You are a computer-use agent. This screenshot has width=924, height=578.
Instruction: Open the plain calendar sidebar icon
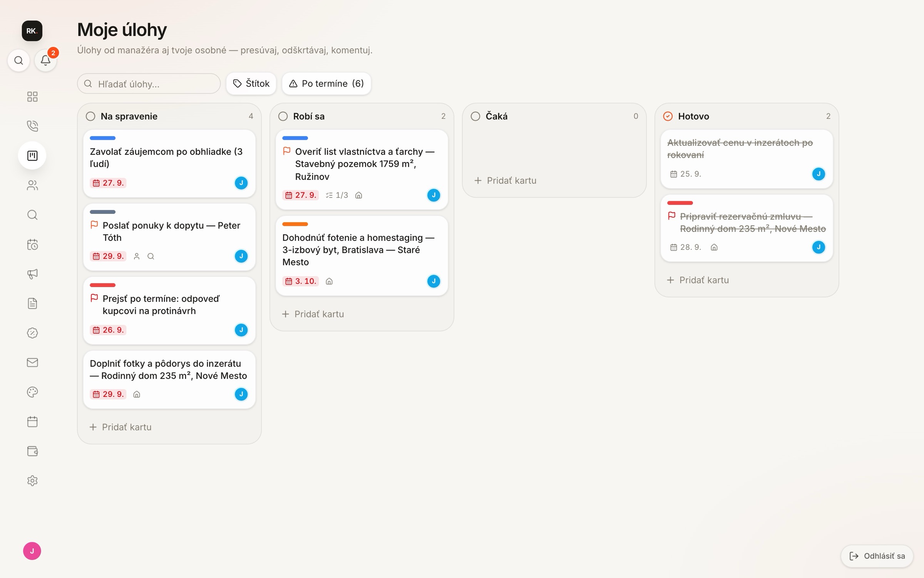(32, 422)
